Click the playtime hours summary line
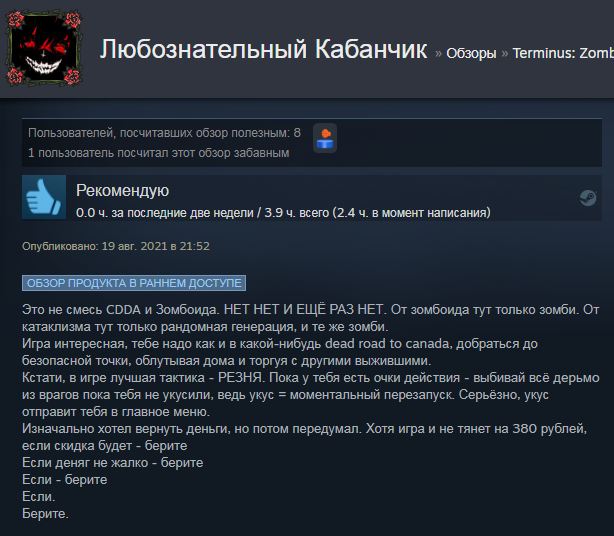The width and height of the screenshot is (614, 536). point(283,213)
